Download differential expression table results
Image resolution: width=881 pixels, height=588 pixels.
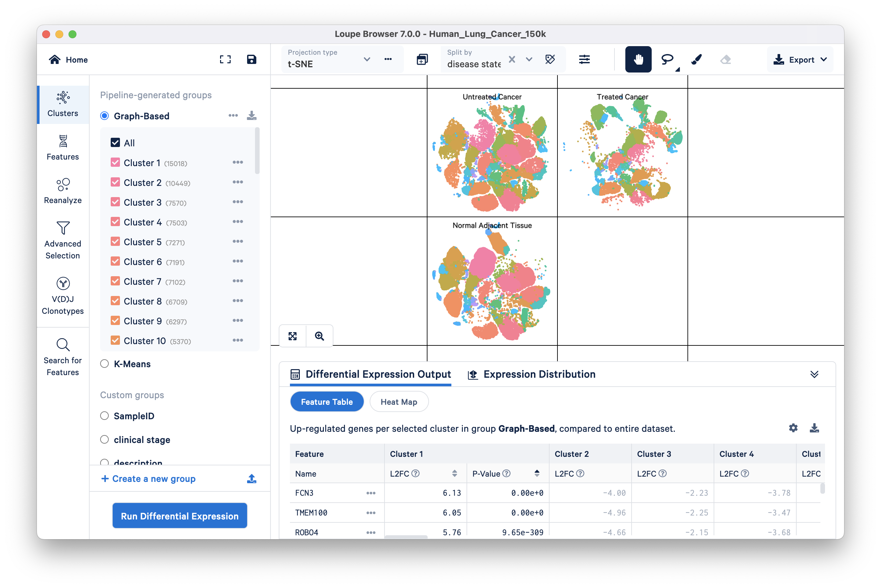tap(814, 428)
